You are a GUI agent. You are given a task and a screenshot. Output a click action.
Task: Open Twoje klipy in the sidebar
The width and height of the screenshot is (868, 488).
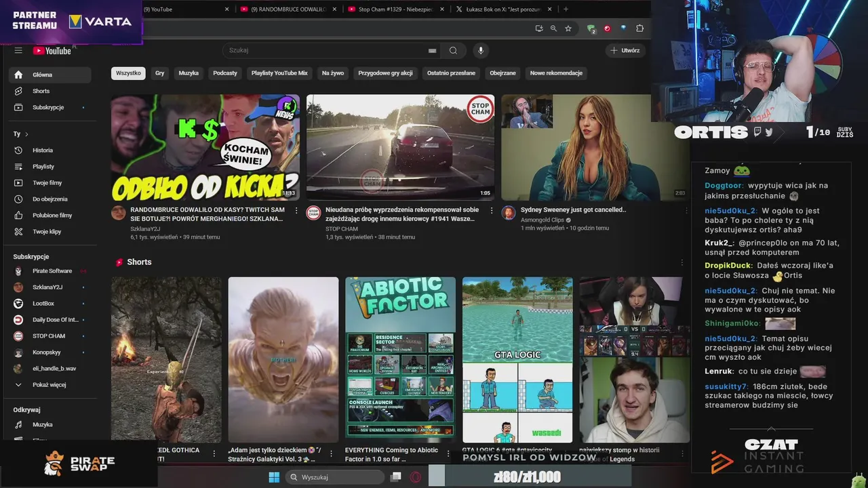point(50,232)
